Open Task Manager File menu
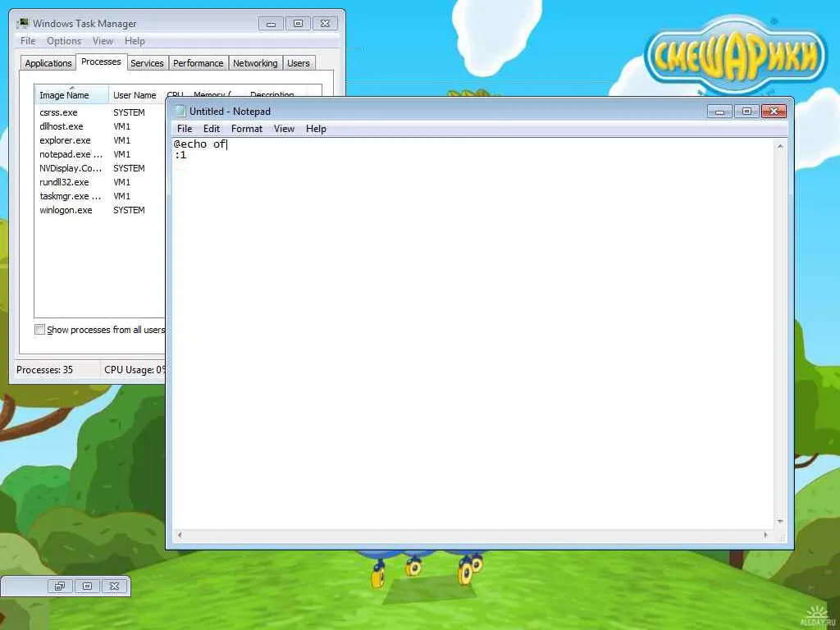Image resolution: width=840 pixels, height=630 pixels. 28,41
